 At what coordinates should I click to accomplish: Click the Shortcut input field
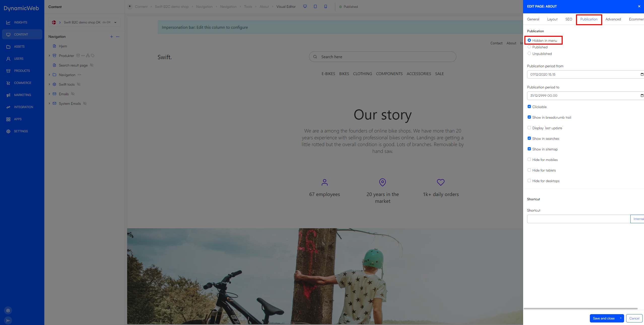coord(578,219)
